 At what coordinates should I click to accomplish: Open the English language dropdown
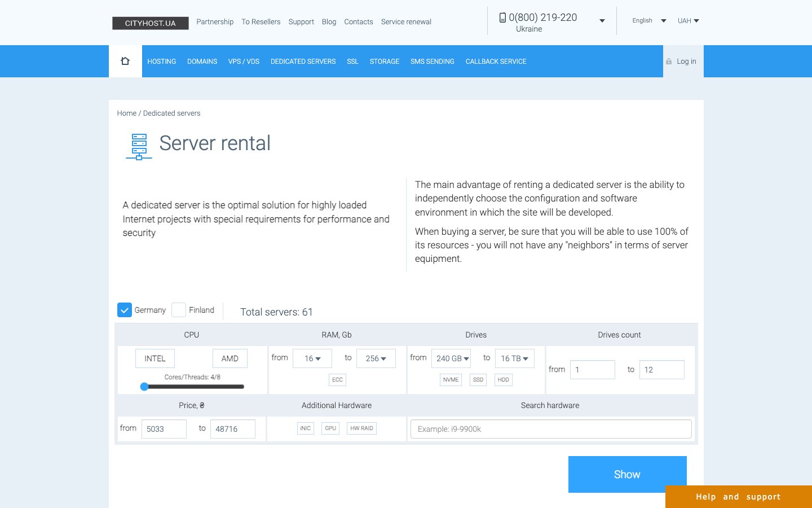tap(649, 21)
